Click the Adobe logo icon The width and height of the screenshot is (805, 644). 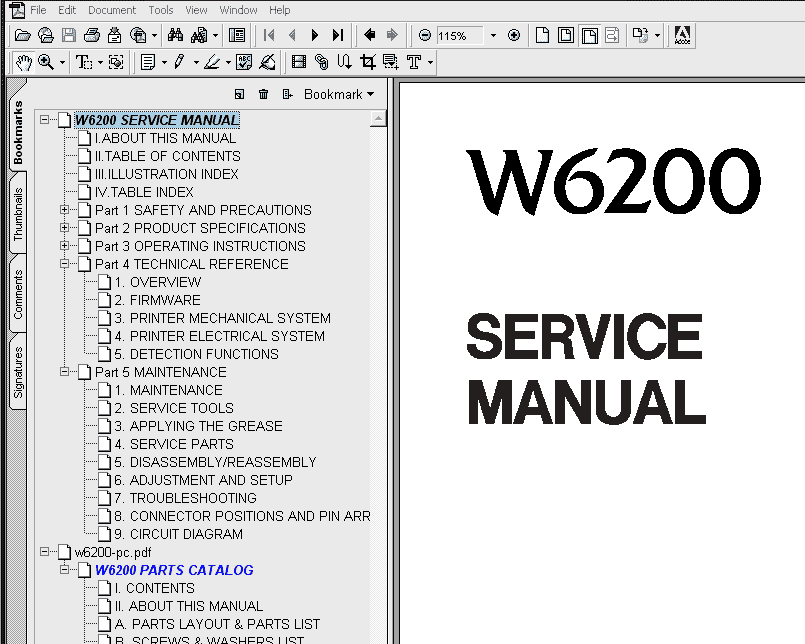682,35
